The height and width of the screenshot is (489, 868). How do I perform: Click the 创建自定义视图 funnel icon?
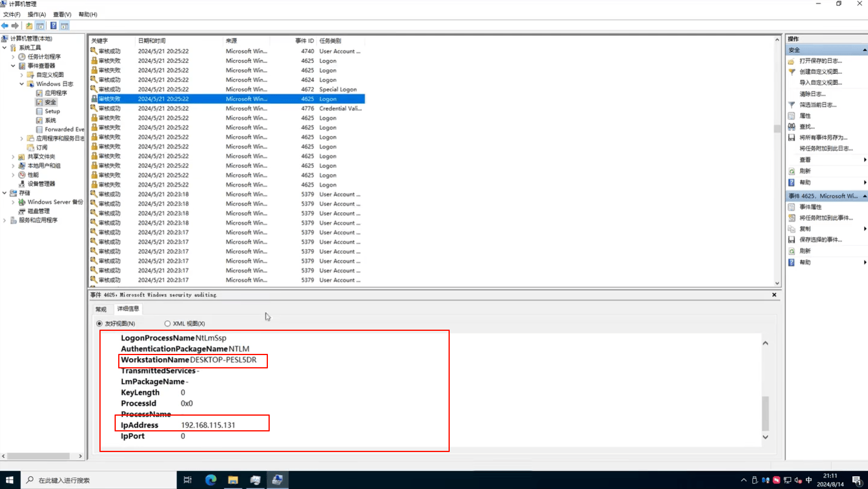tap(792, 72)
